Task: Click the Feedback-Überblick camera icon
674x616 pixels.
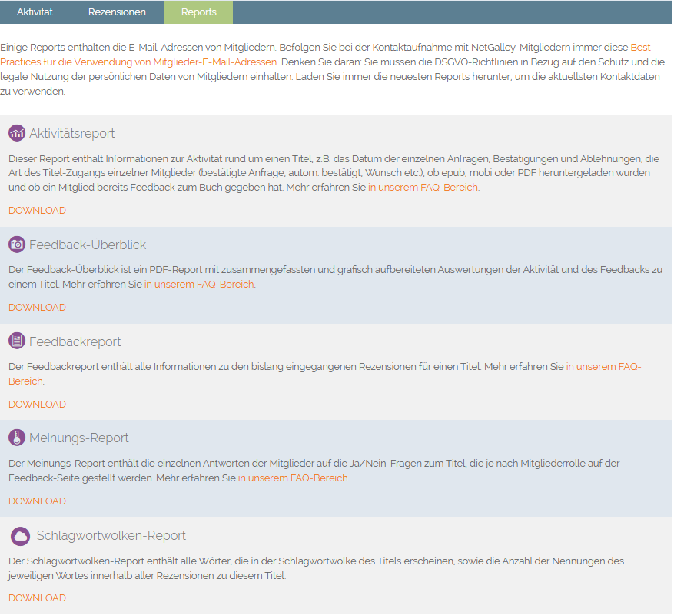Action: tap(17, 245)
